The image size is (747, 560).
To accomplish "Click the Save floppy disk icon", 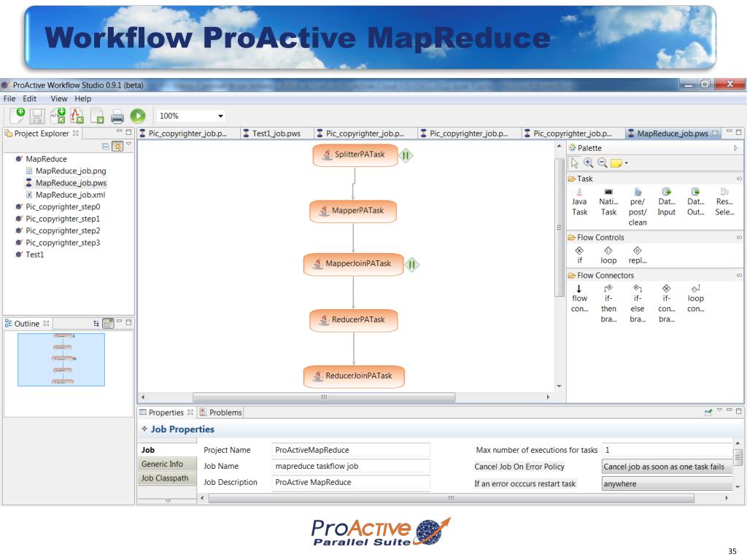I will [x=37, y=116].
